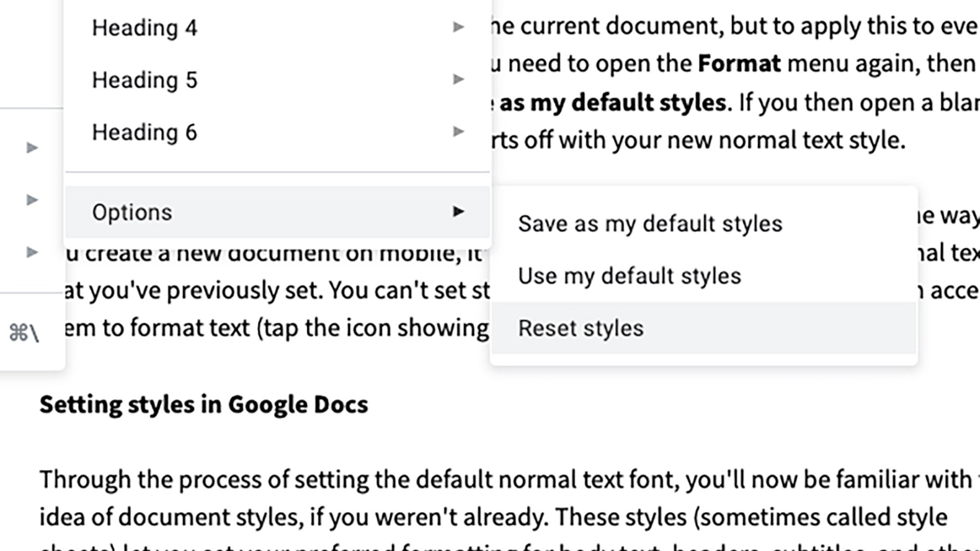Expand Heading 4 submenu arrow

click(458, 27)
